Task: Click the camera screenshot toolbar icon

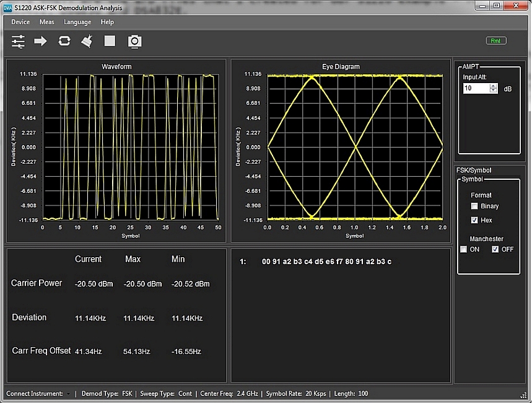Action: 134,42
